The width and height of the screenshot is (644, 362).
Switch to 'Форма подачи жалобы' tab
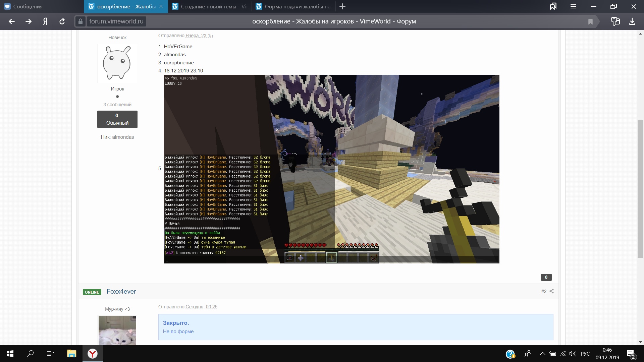pos(293,6)
